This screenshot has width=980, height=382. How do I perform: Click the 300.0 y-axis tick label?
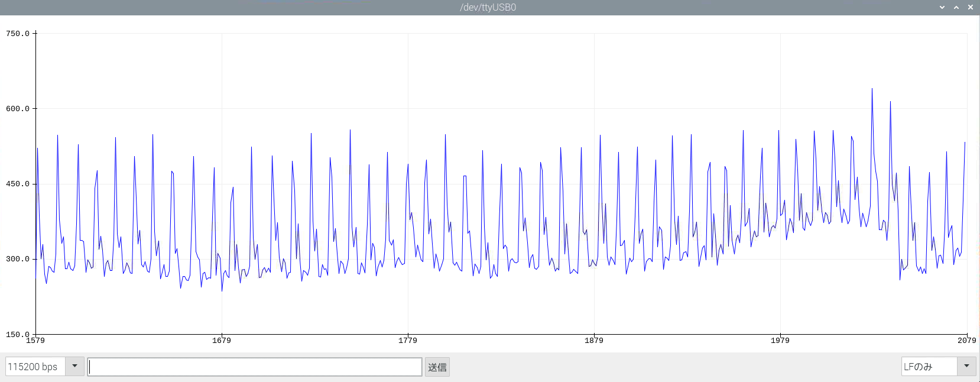point(18,259)
